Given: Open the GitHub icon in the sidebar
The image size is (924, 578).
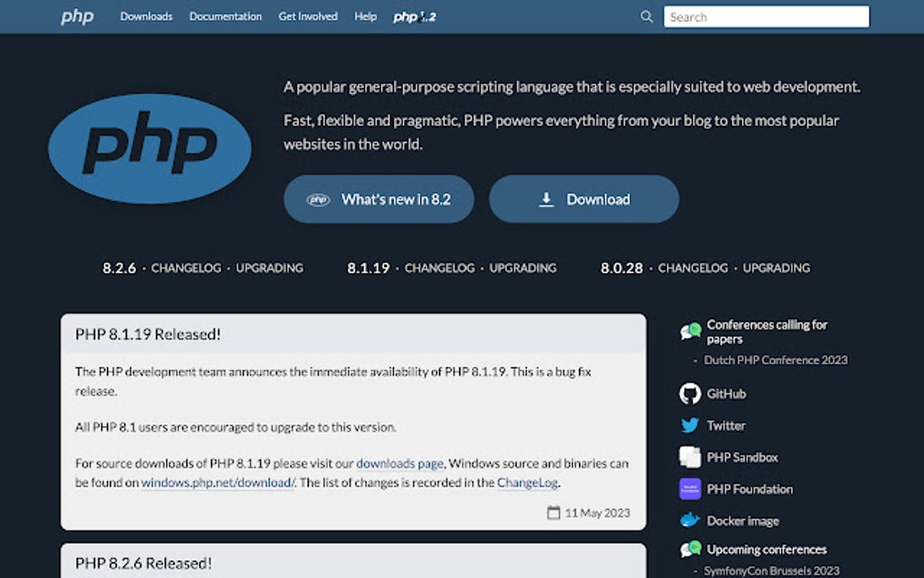Looking at the screenshot, I should click(689, 393).
